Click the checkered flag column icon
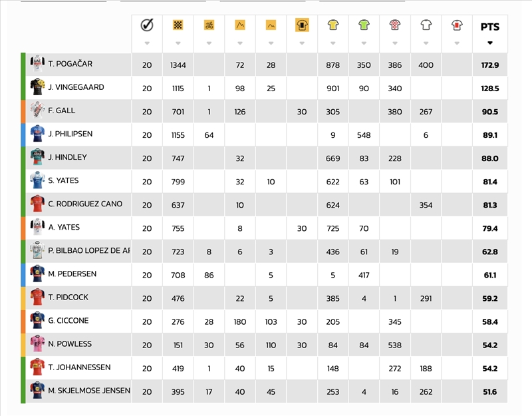Viewport: 532px width, 416px height. [x=178, y=25]
